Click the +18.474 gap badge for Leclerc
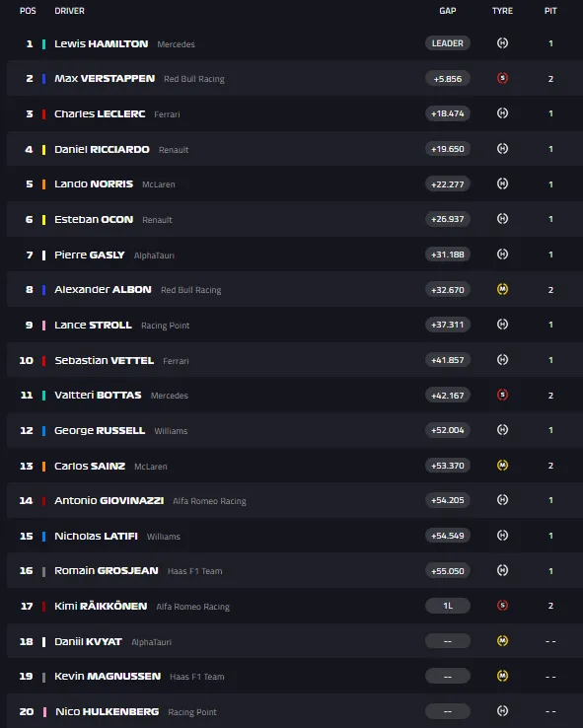The width and height of the screenshot is (583, 728). [x=448, y=113]
